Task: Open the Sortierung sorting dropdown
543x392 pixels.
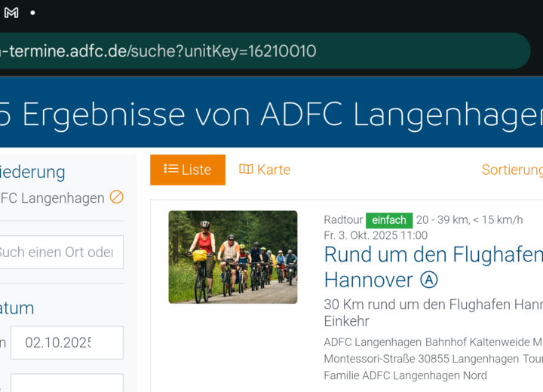Action: click(x=512, y=170)
